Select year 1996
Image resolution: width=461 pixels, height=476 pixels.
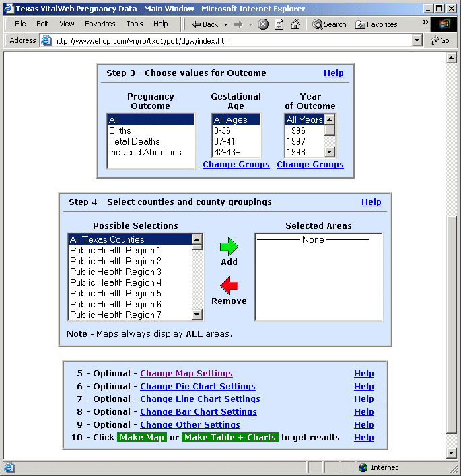(304, 130)
